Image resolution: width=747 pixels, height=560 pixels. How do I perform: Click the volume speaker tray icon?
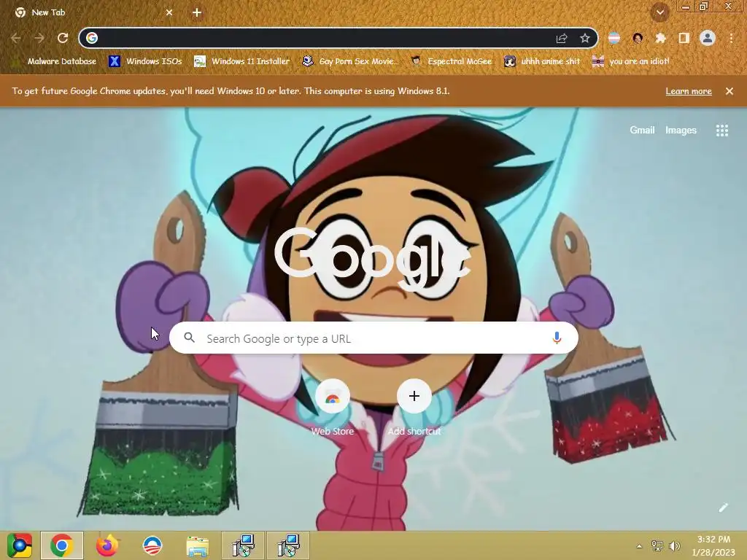[x=674, y=546]
